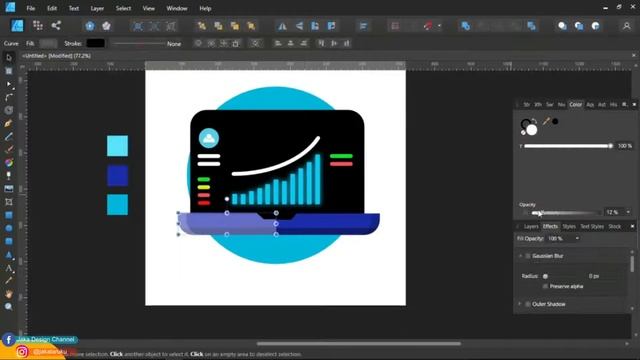
Task: Click the color tint slider in Color panel
Action: 569,146
